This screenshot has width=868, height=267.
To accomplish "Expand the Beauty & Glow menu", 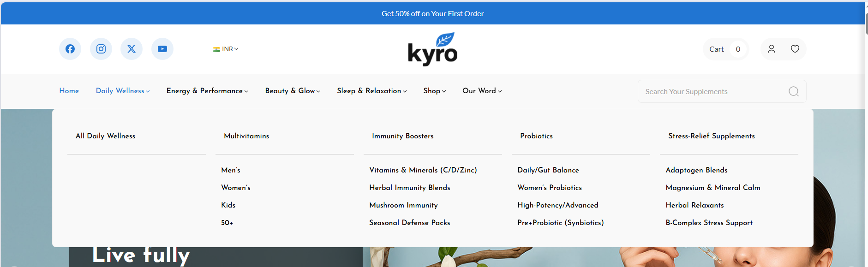I will point(293,91).
